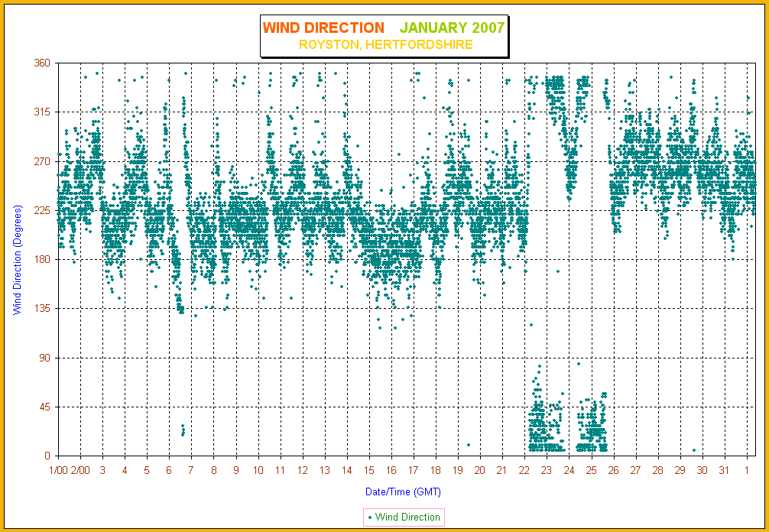Select the Date/Time (GMT) axis title
Image resolution: width=769 pixels, height=532 pixels.
[403, 491]
